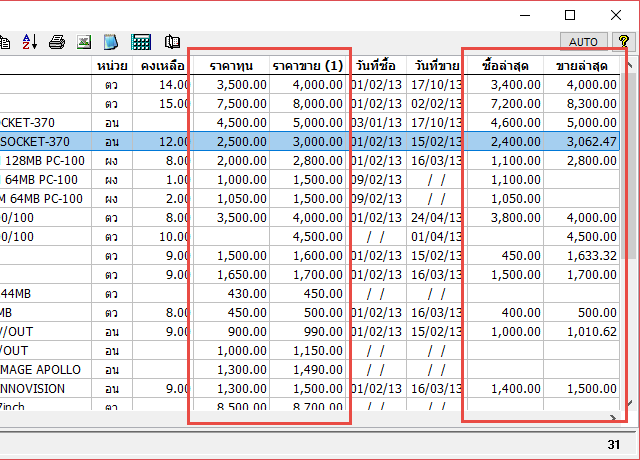The image size is (640, 460).
Task: Click the record count 31 in status bar
Action: 613,444
